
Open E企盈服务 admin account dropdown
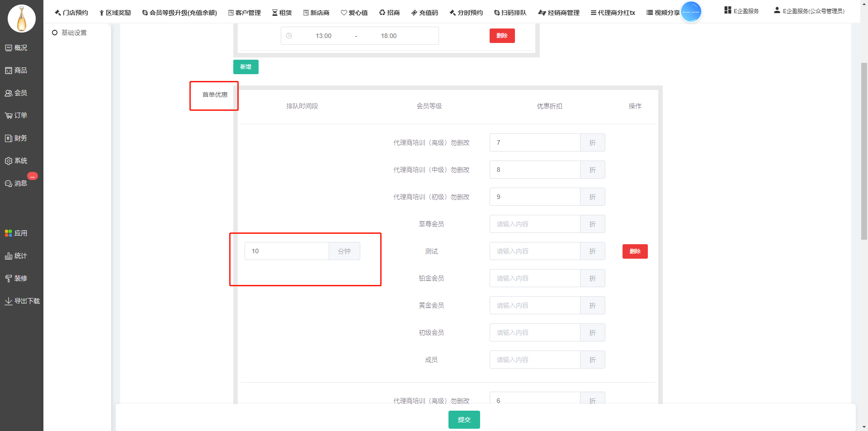(x=809, y=11)
